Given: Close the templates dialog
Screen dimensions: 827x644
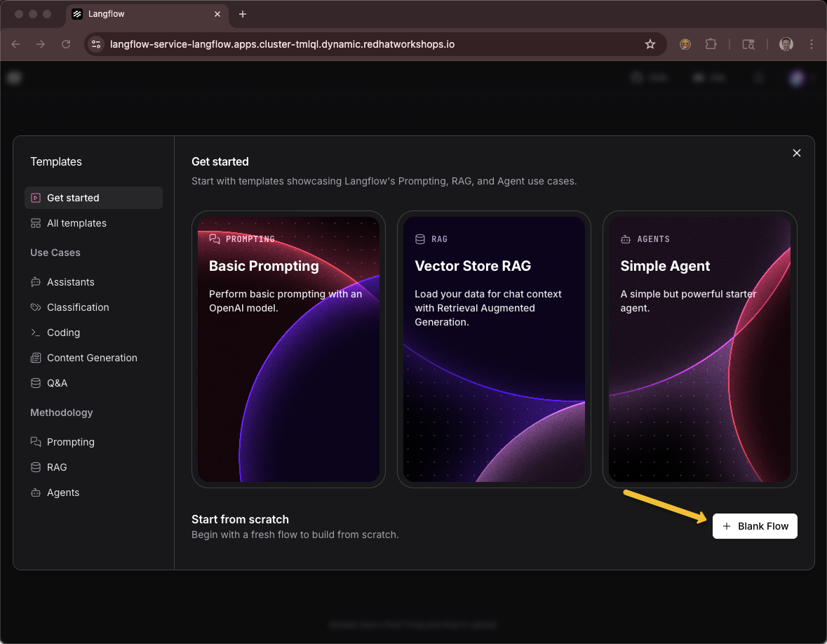Looking at the screenshot, I should click(x=797, y=152).
